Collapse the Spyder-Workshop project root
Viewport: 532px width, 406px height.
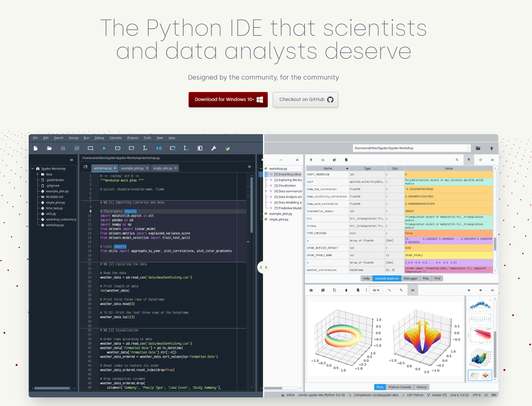[32, 169]
